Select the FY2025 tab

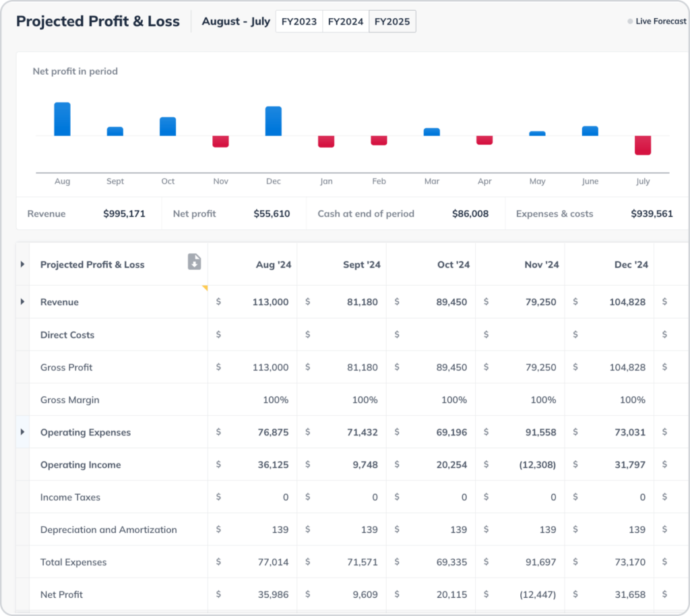tap(392, 22)
